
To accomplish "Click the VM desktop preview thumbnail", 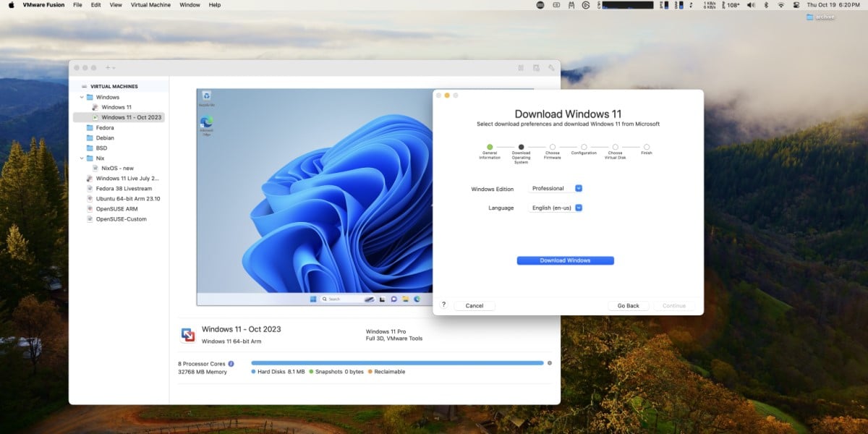I will tap(315, 197).
